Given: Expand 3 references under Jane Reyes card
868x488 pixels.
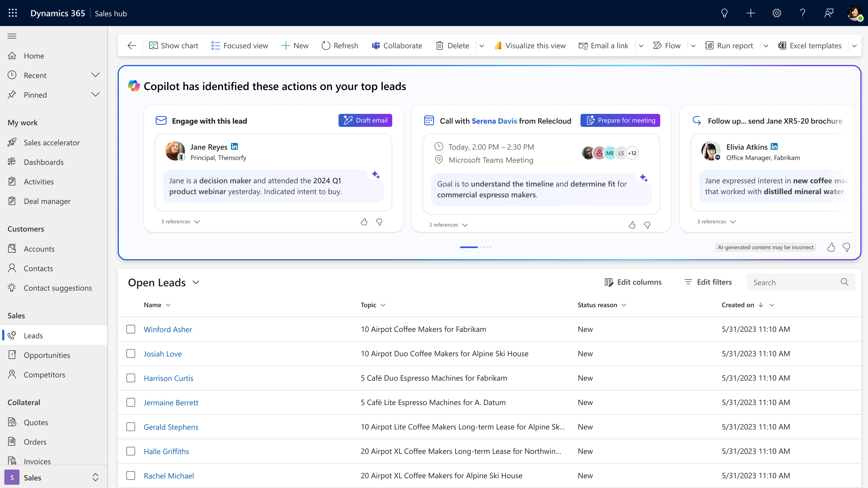Looking at the screenshot, I should click(x=180, y=221).
